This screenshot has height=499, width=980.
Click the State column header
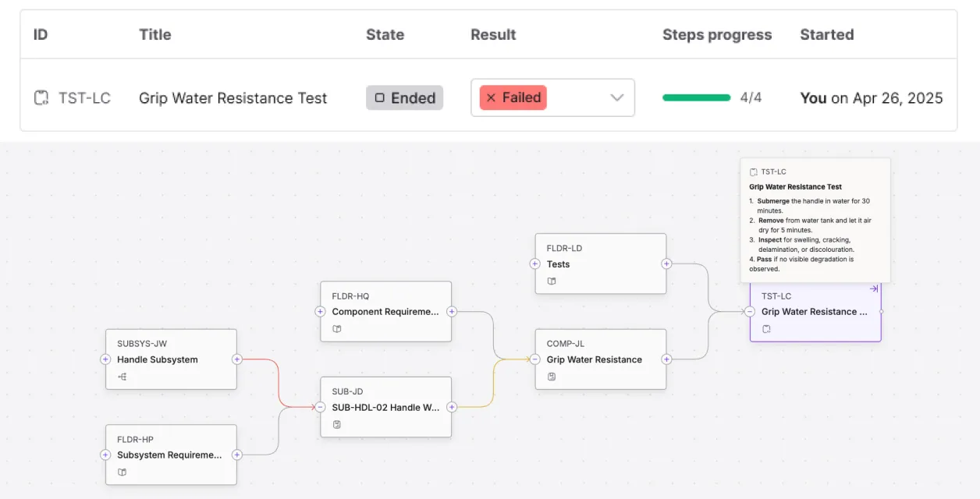(x=385, y=34)
